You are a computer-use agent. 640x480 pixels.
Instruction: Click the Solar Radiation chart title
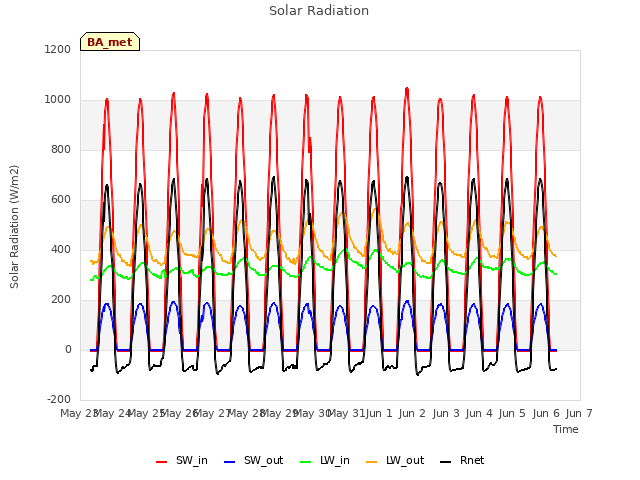[x=319, y=11]
